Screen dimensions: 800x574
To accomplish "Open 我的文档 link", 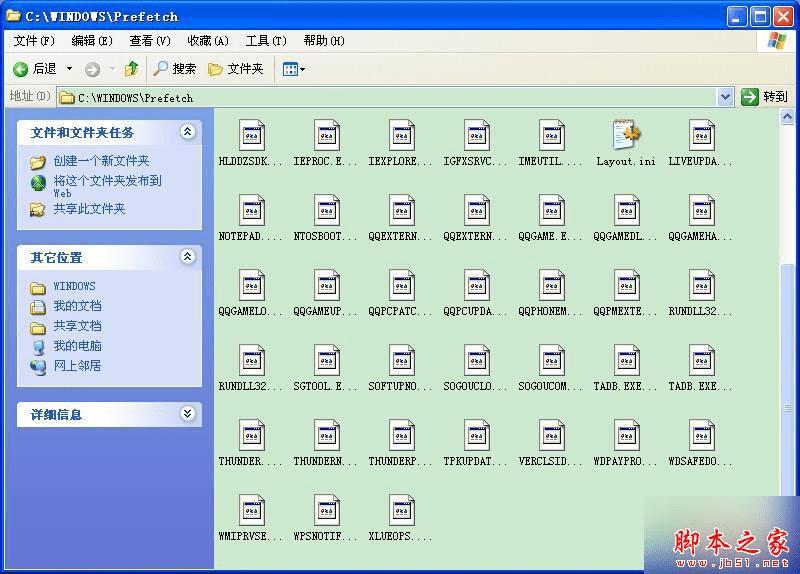I will click(78, 306).
